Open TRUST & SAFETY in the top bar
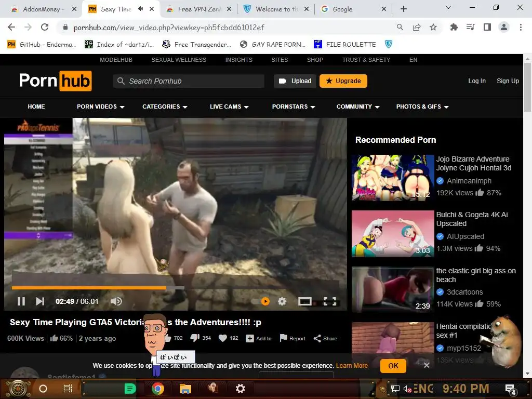532x399 pixels. [x=366, y=60]
